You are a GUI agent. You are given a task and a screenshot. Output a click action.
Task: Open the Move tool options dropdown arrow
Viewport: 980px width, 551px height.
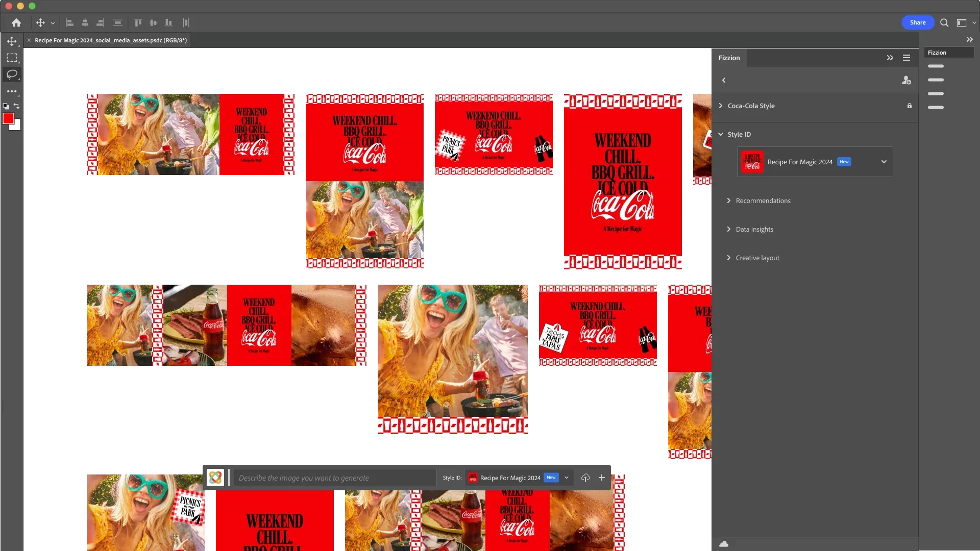[53, 23]
